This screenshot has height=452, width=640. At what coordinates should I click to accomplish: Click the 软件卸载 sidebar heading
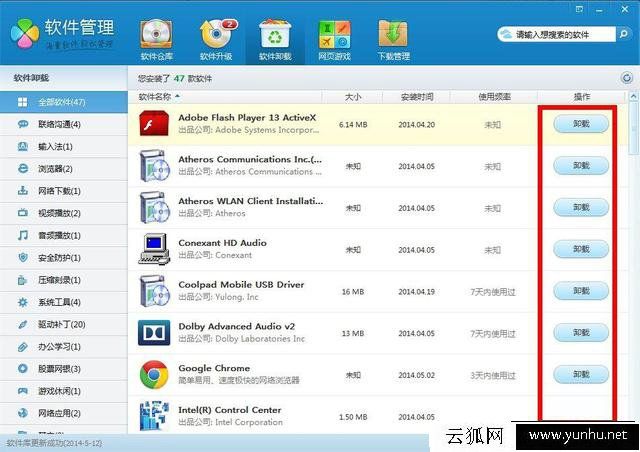click(x=31, y=78)
